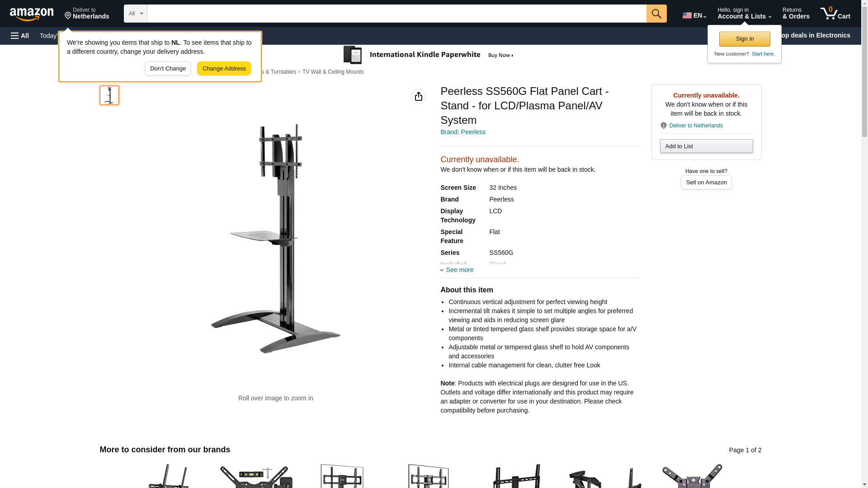Click the Sign in button
The image size is (868, 488).
(745, 39)
